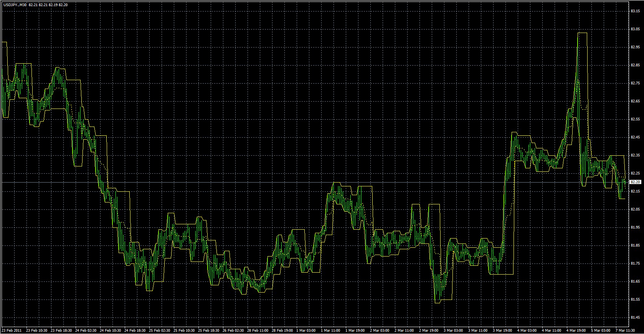The height and width of the screenshot is (334, 644).
Task: Click the 25 Feb 18:30 time label
Action: coord(209,330)
